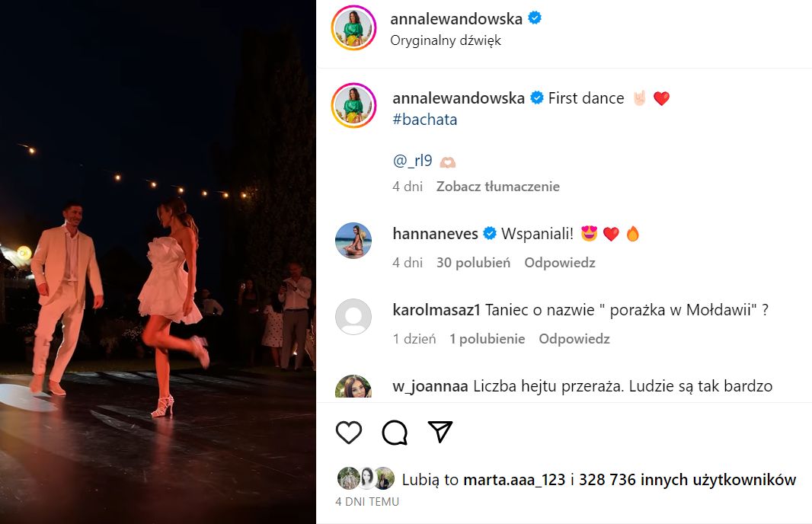812x524 pixels.
Task: Open karolmasaz1 default avatar
Action: (x=353, y=317)
